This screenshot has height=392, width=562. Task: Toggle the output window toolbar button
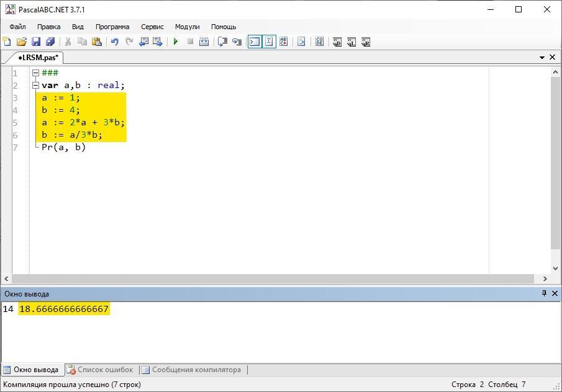click(254, 42)
